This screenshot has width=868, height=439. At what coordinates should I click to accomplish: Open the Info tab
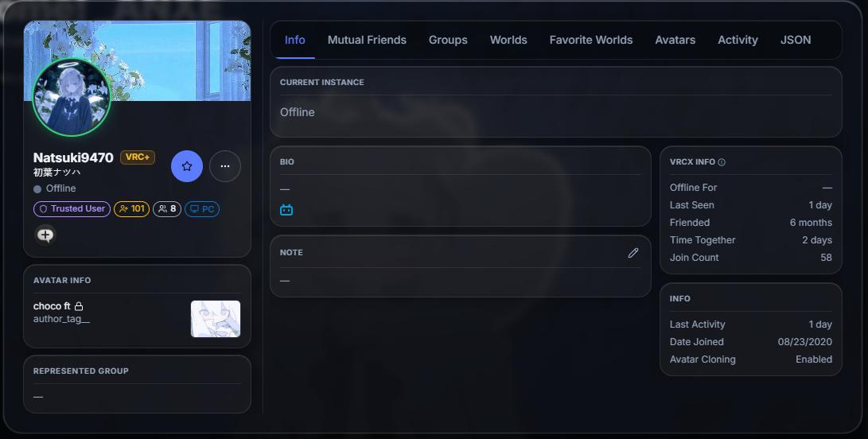pyautogui.click(x=294, y=40)
